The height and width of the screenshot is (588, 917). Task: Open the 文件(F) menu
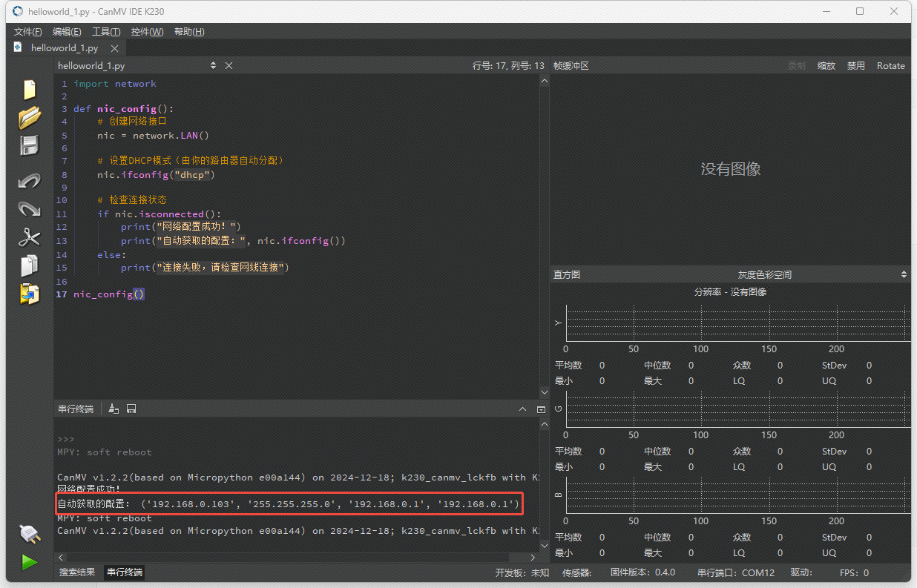28,32
